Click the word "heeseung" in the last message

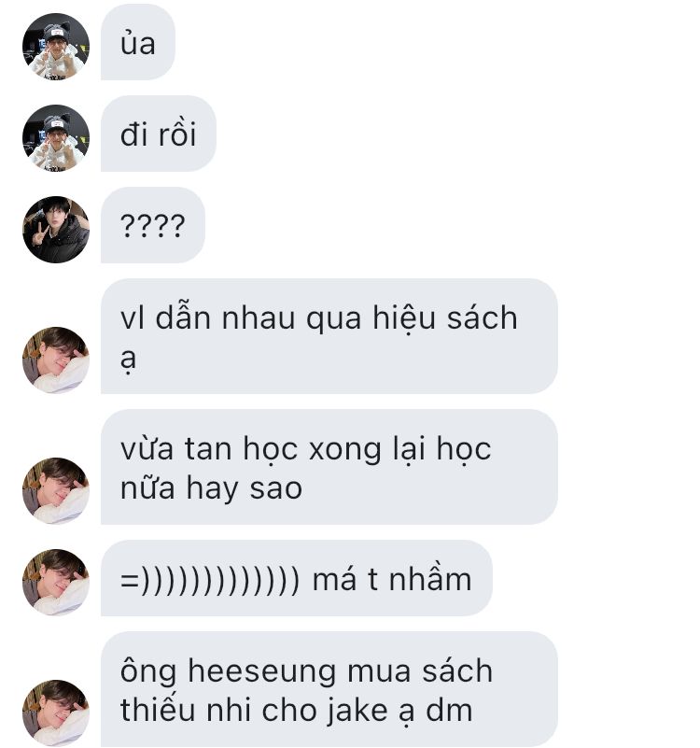pos(262,672)
